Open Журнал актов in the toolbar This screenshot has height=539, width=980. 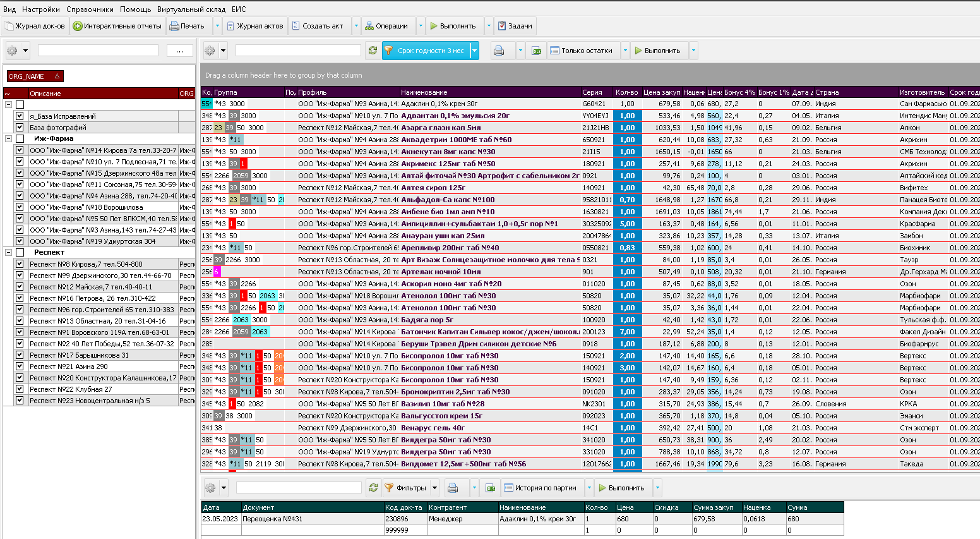tap(255, 26)
